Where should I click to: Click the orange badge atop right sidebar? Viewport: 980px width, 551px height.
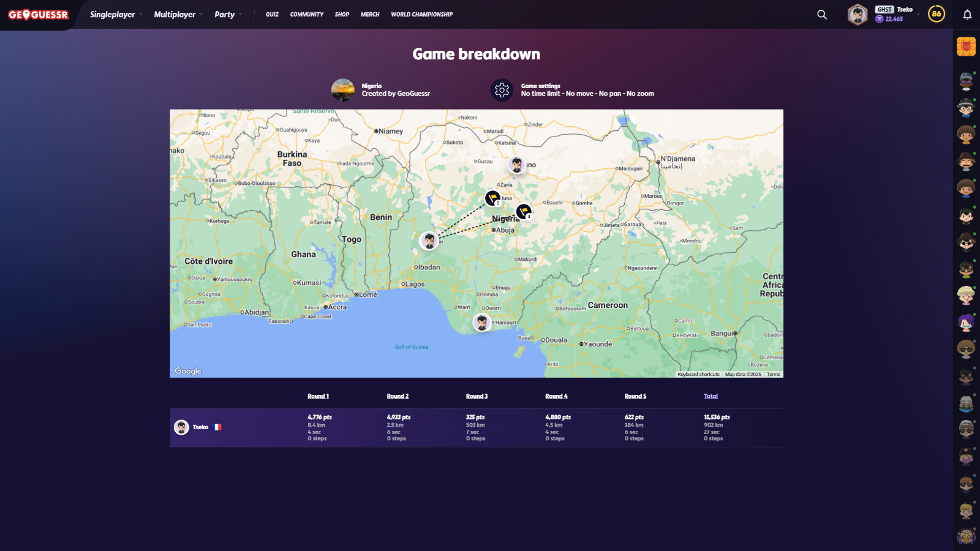tap(966, 47)
